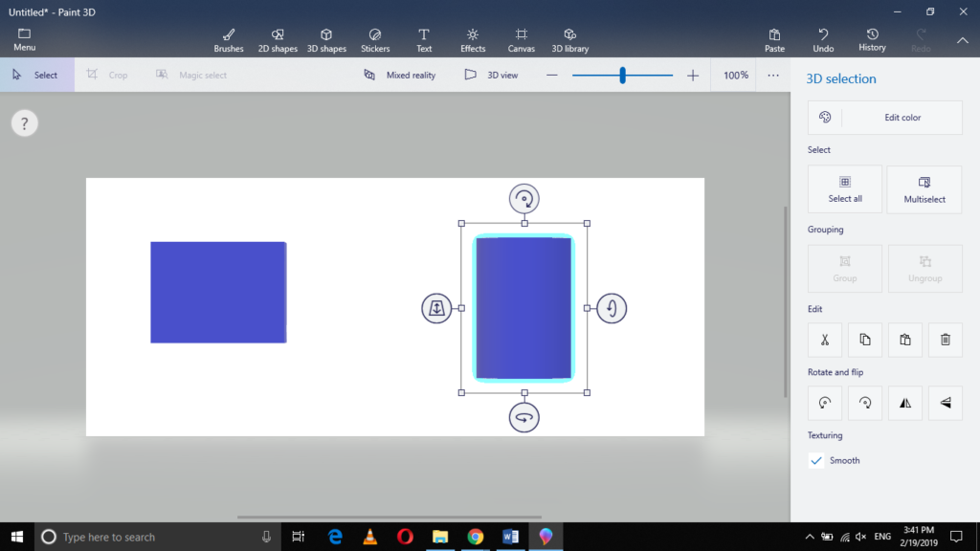
Task: Open the 3D shapes panel
Action: click(326, 40)
